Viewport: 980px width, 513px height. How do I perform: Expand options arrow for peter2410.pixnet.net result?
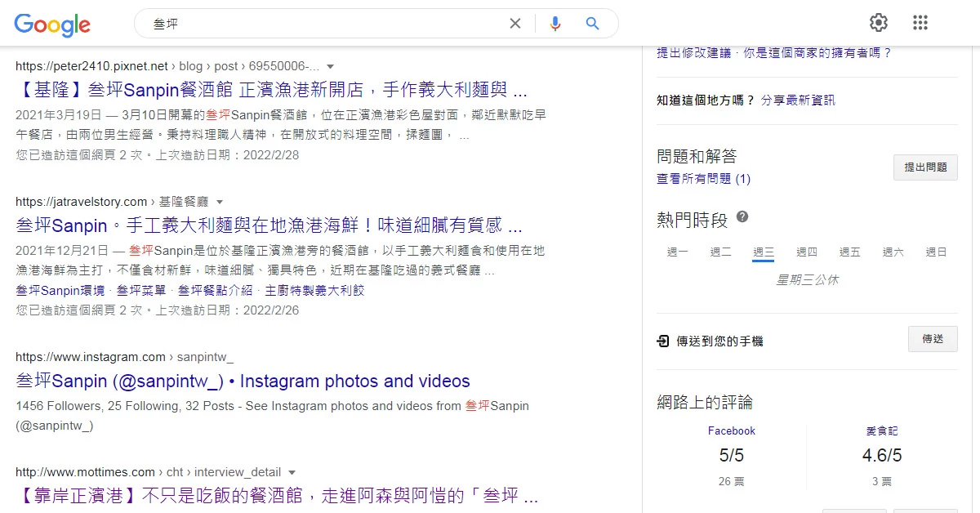330,66
